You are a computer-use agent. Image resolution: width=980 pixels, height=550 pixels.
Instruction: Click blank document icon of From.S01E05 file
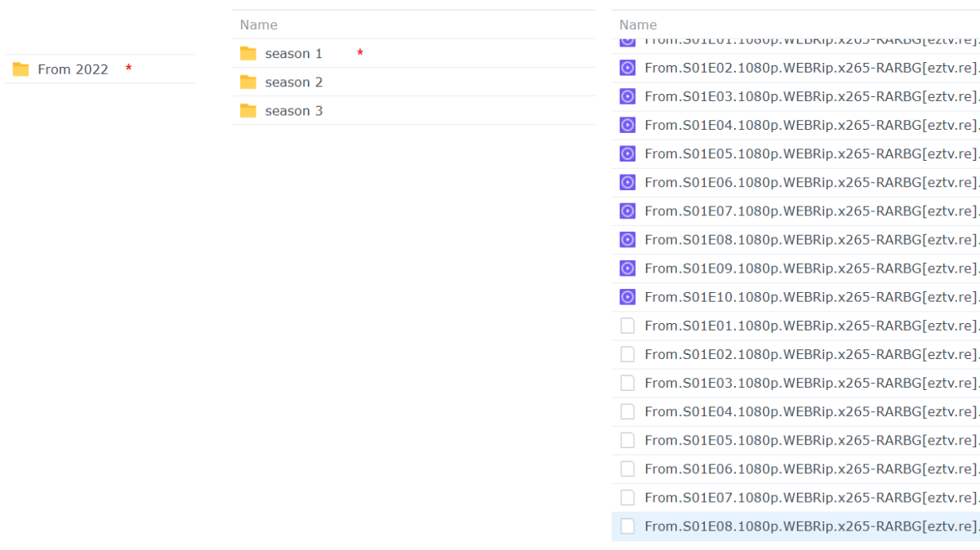pos(627,440)
